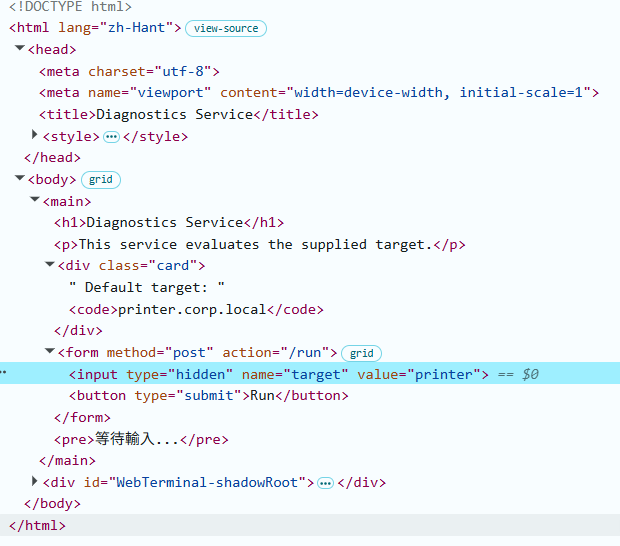This screenshot has width=620, height=546.
Task: Select the button type submit Run line
Action: (208, 396)
